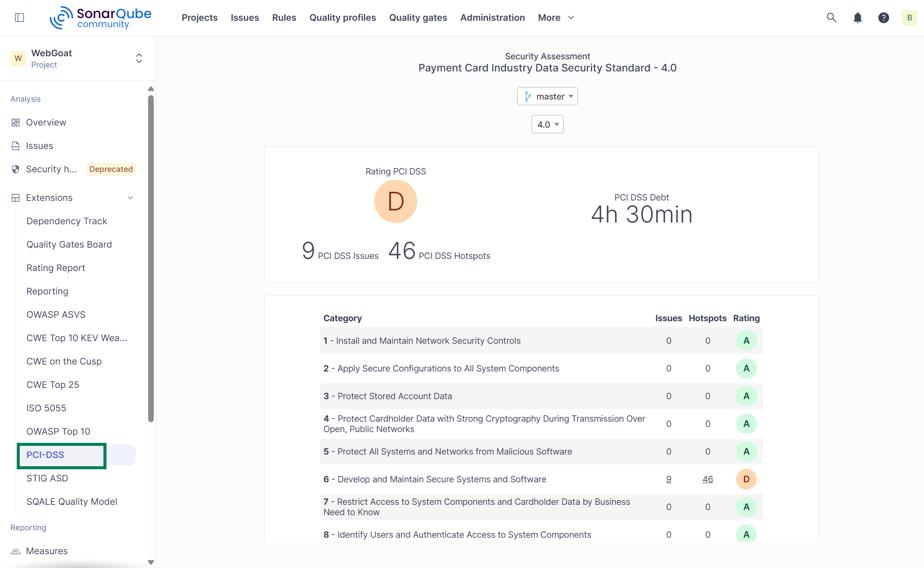The width and height of the screenshot is (924, 568).
Task: Toggle the sidebar collapse icon
Action: coord(19,17)
